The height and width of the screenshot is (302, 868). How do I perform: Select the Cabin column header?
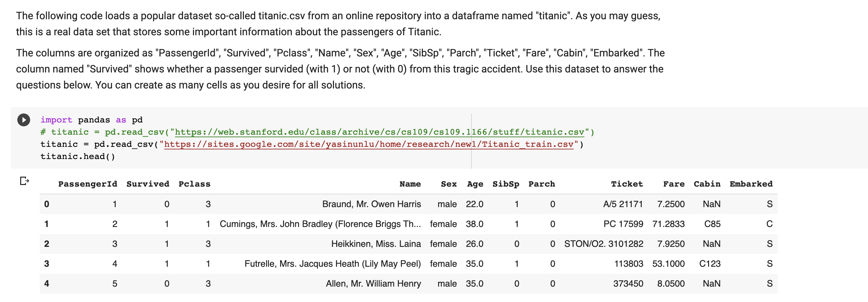click(706, 184)
